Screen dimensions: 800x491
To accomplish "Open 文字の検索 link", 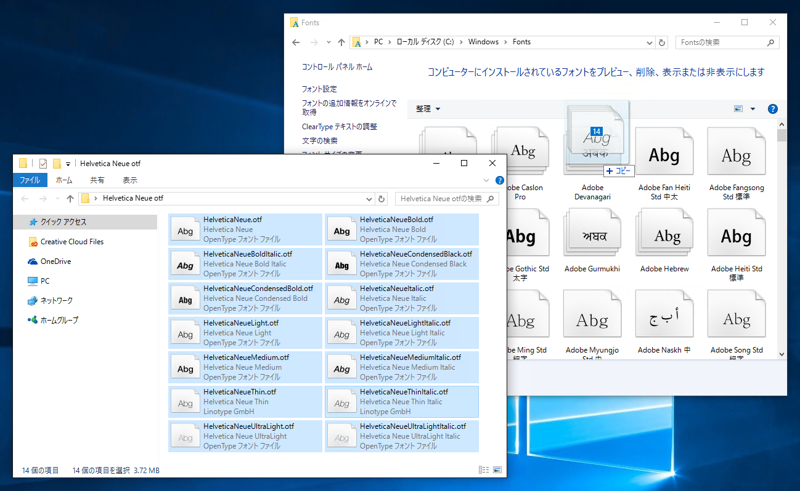I will pos(319,140).
